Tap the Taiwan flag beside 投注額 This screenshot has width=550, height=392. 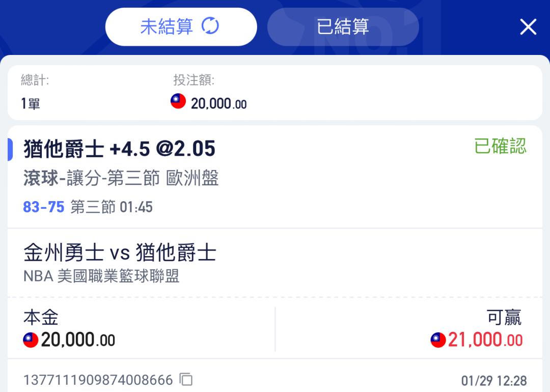click(x=178, y=101)
